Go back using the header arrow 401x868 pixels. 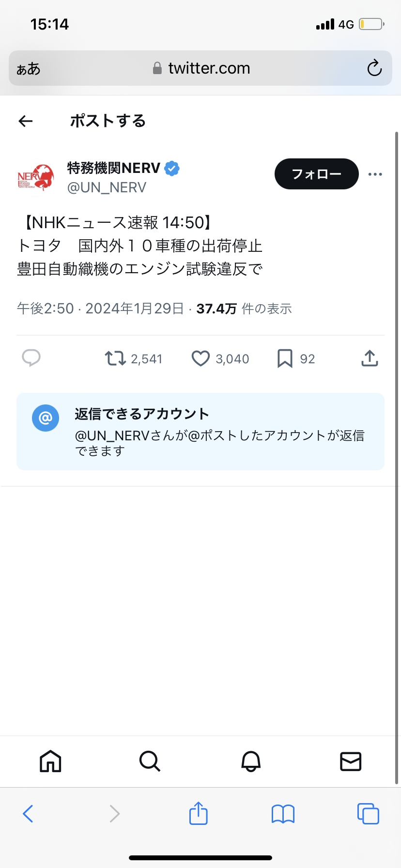[x=26, y=121]
